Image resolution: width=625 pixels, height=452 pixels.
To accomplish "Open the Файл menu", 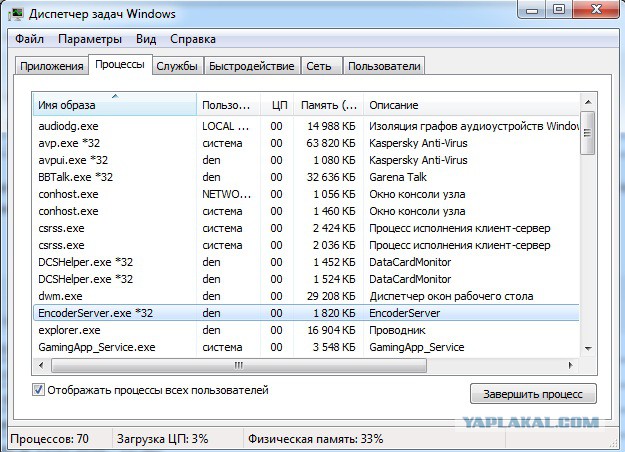I will coord(29,39).
